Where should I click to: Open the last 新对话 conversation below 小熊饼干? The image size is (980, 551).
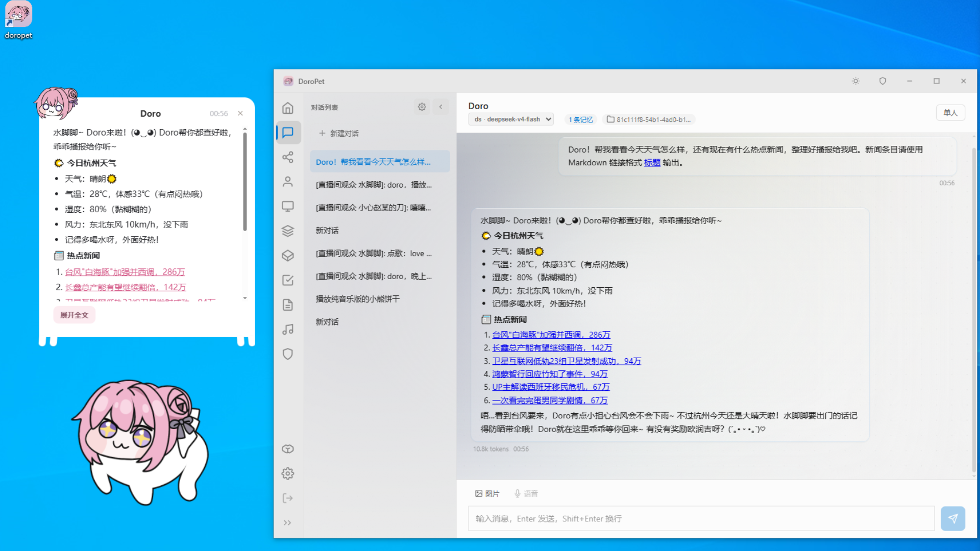(x=380, y=322)
